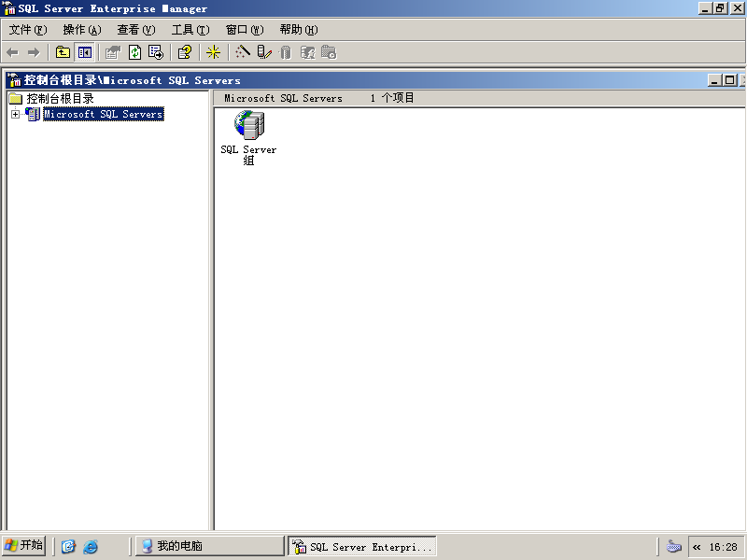Click SQL Server Enterprise Manager taskbar button
The height and width of the screenshot is (560, 747).
362,546
